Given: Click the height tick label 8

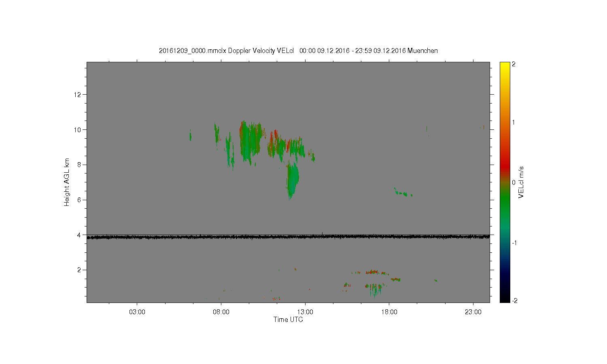Looking at the screenshot, I should click(x=79, y=165).
